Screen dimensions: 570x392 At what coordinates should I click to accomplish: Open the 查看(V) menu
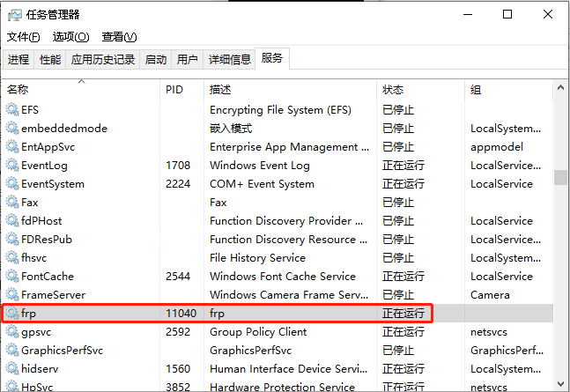pyautogui.click(x=119, y=37)
